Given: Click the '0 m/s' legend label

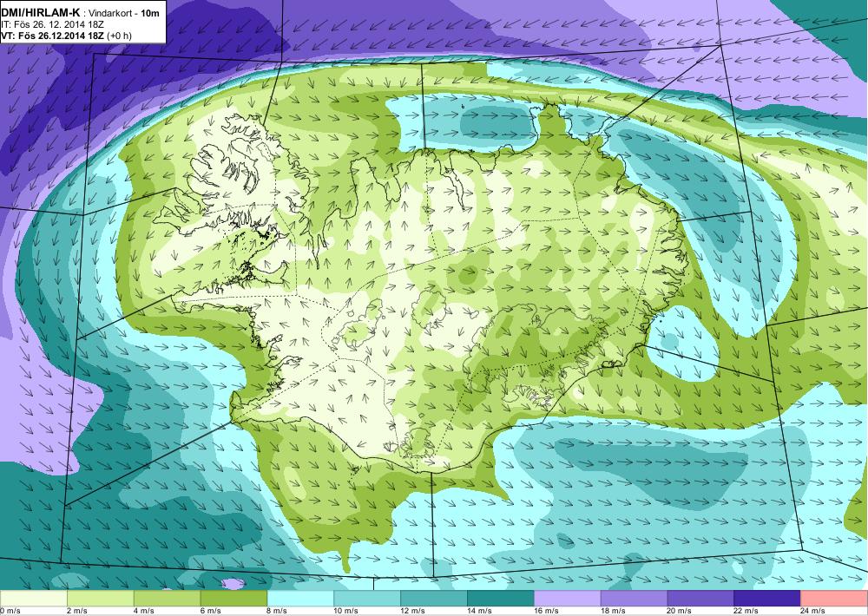Looking at the screenshot, I should click(10, 611).
